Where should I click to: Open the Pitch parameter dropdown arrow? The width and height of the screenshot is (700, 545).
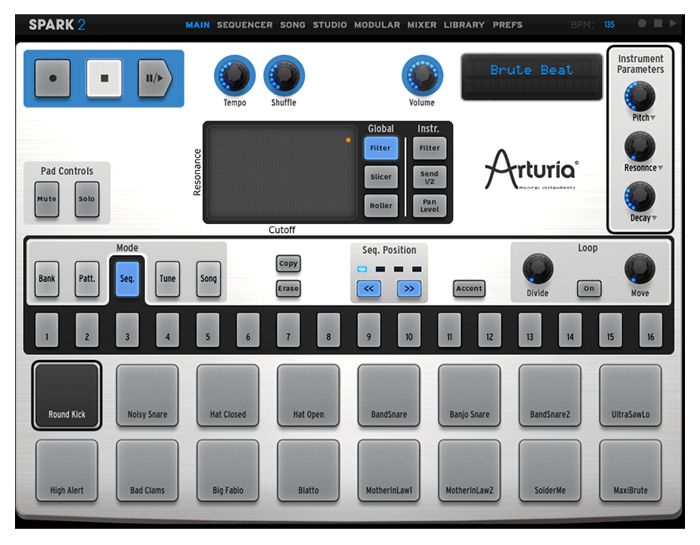point(653,119)
